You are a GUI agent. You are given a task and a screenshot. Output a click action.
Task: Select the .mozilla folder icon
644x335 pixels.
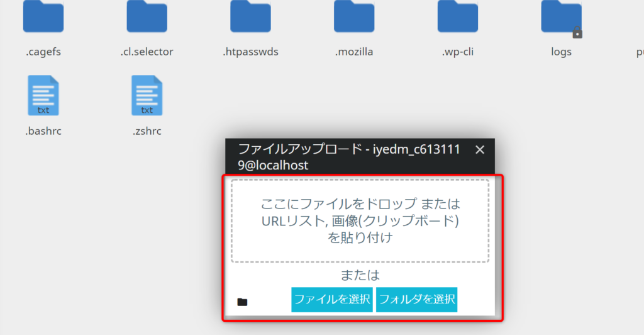(354, 16)
